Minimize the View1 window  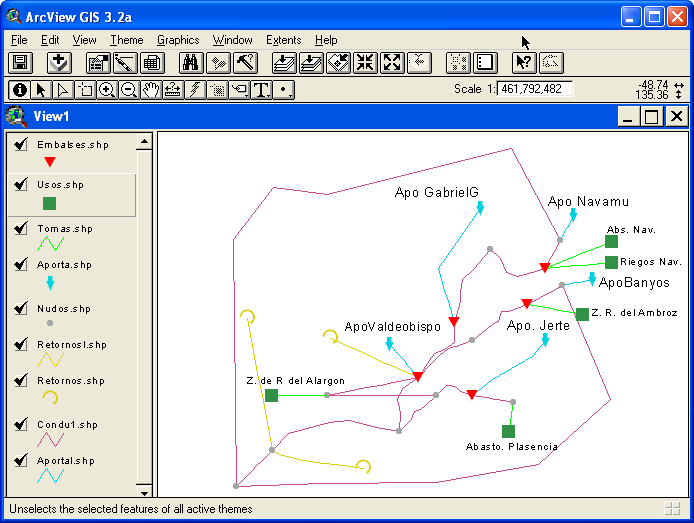(x=628, y=117)
